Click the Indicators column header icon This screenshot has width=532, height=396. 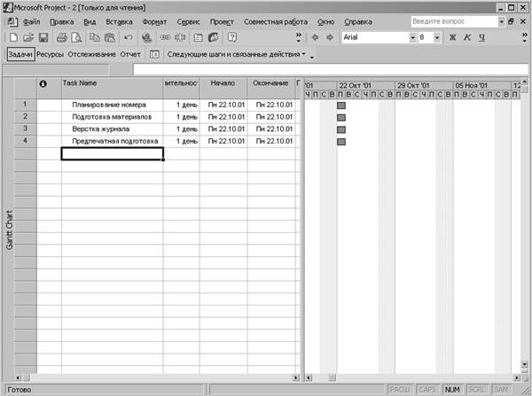[43, 84]
